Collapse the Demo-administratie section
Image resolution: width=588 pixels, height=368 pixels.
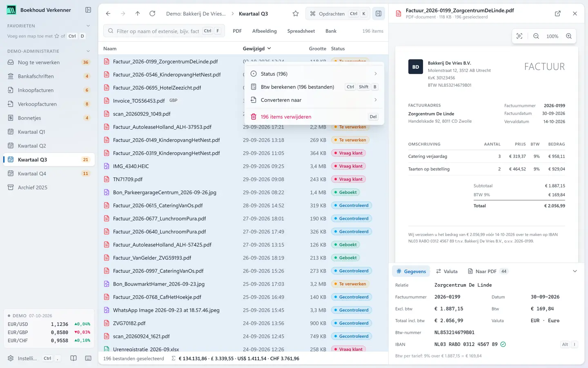(x=88, y=51)
